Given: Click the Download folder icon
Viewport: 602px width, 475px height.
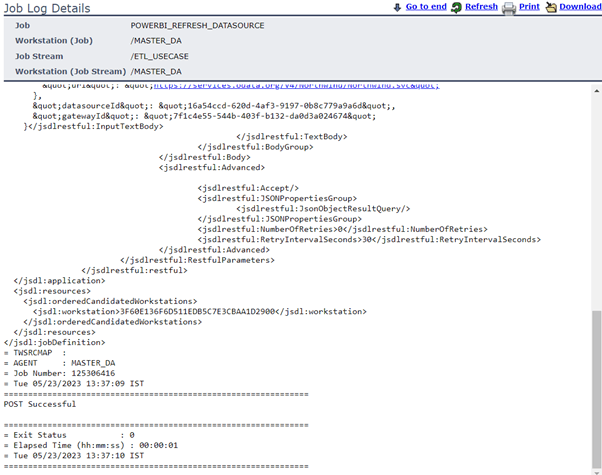Looking at the screenshot, I should tap(550, 7).
